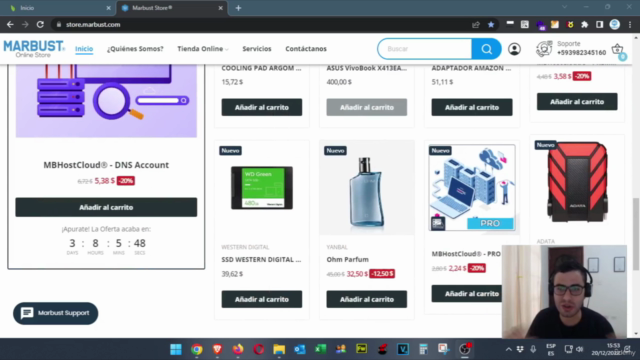Open Windows Start menu
Viewport: 640px width, 360px height.
(x=176, y=349)
